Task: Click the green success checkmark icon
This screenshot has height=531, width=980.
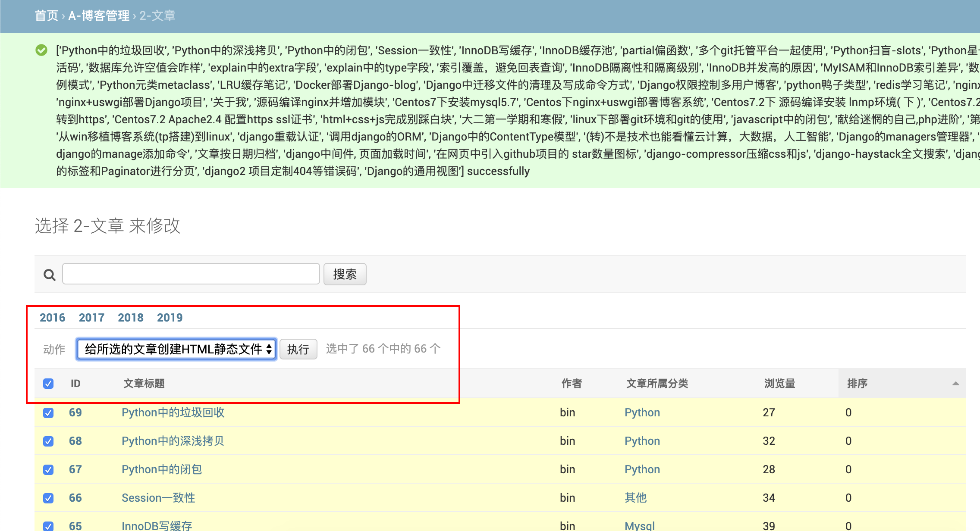Action: (x=41, y=50)
